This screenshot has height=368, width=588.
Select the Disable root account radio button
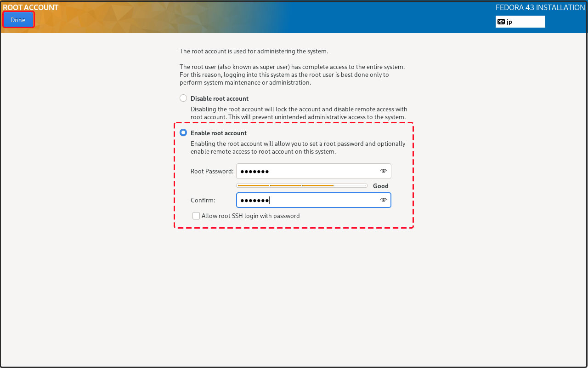click(183, 98)
